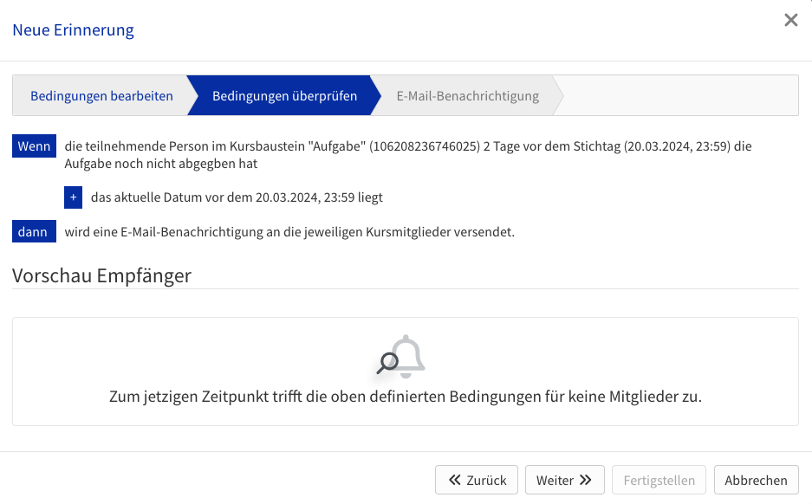Open E-Mail-Benachrichtigung step
The image size is (812, 504).
tap(468, 96)
